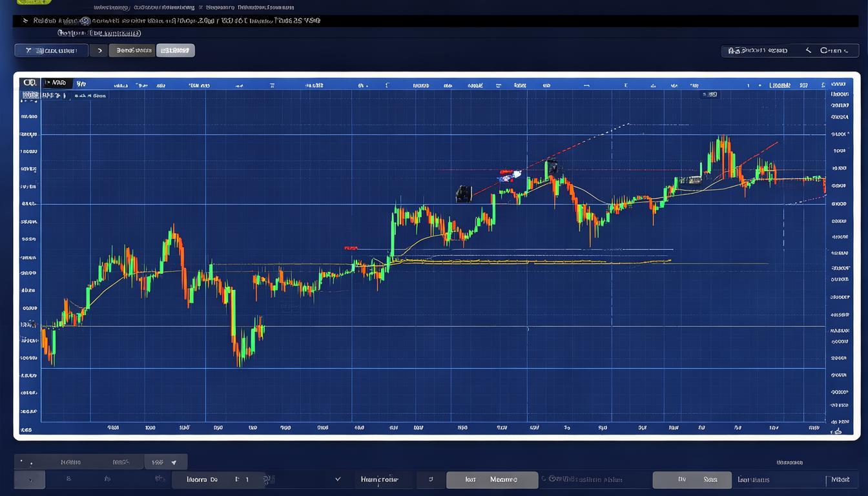Click the green logo in the top-left corner
This screenshot has height=496, width=868.
point(34,3)
